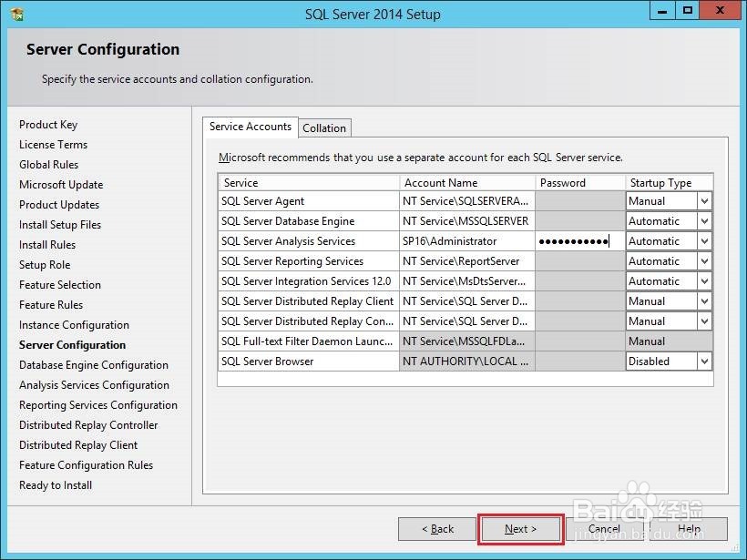Click Distributed Replay Client step
Viewport: 747px width, 560px height.
[x=78, y=444]
